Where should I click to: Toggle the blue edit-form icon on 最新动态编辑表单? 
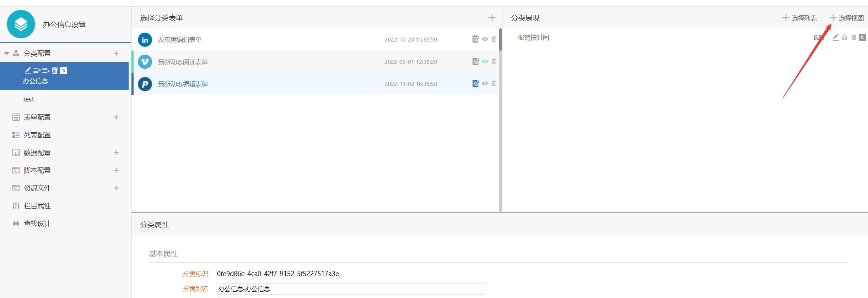[x=476, y=83]
